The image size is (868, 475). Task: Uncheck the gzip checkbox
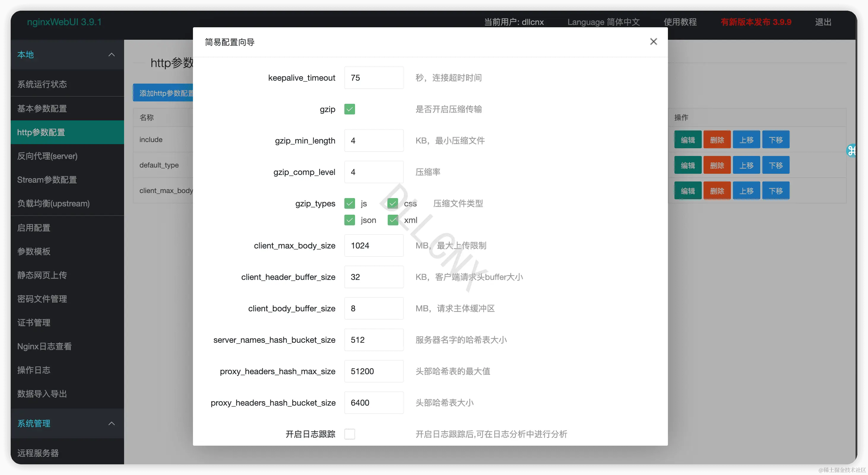[x=349, y=109]
